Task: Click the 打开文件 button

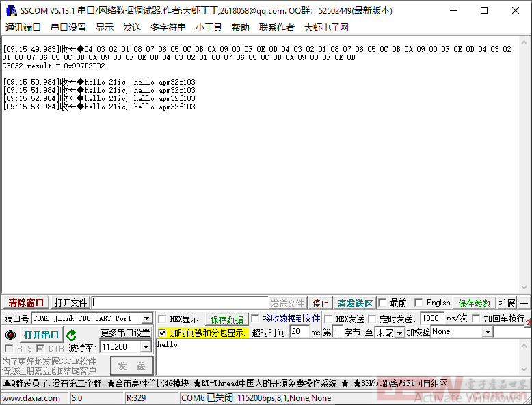Action: pyautogui.click(x=70, y=303)
